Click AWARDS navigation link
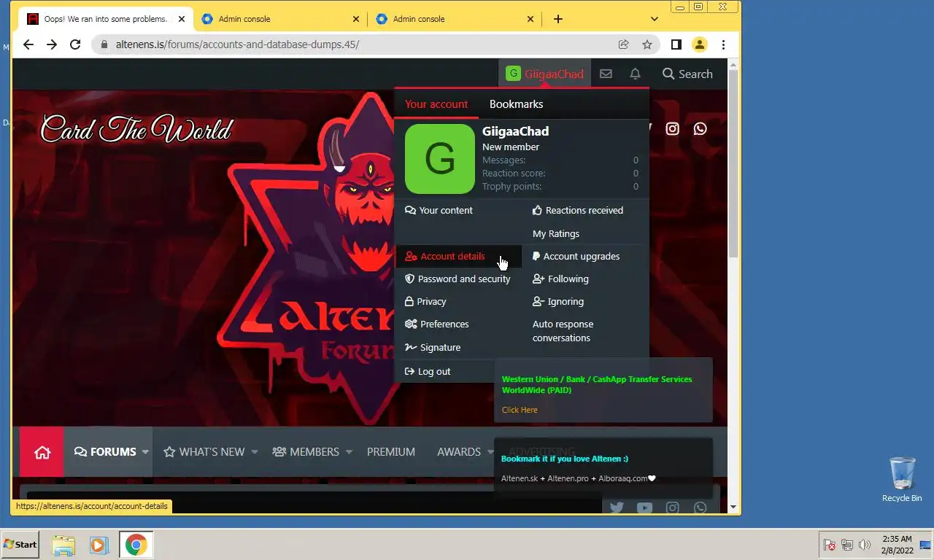The image size is (934, 560). tap(459, 452)
